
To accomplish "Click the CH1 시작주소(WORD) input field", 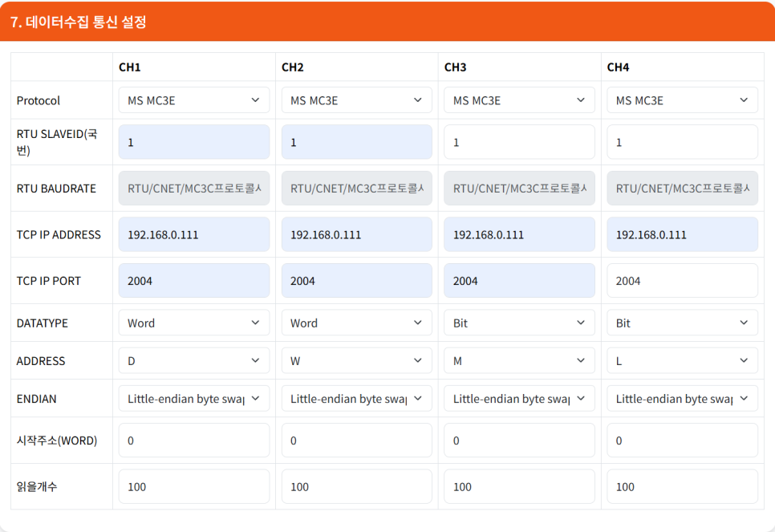I will [x=194, y=440].
